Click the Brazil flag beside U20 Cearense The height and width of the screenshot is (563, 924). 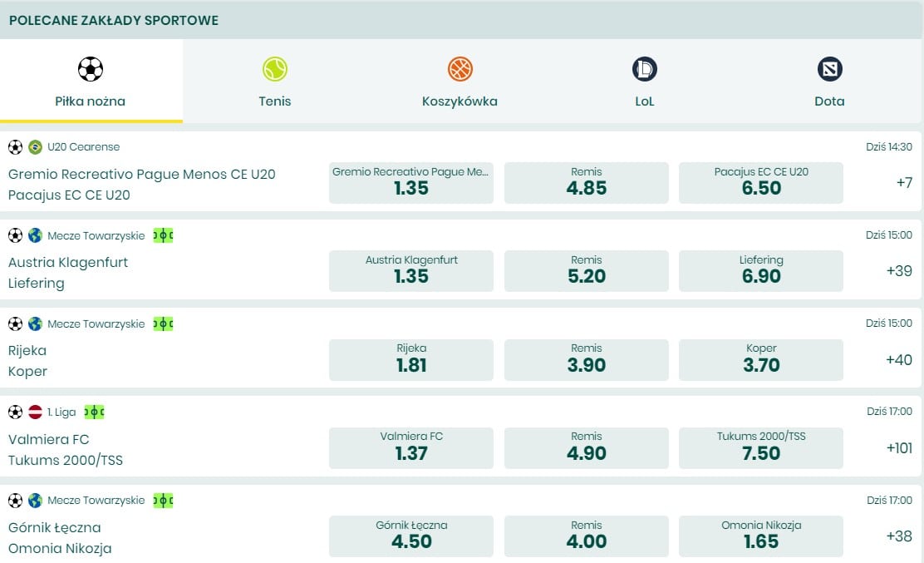click(x=35, y=147)
